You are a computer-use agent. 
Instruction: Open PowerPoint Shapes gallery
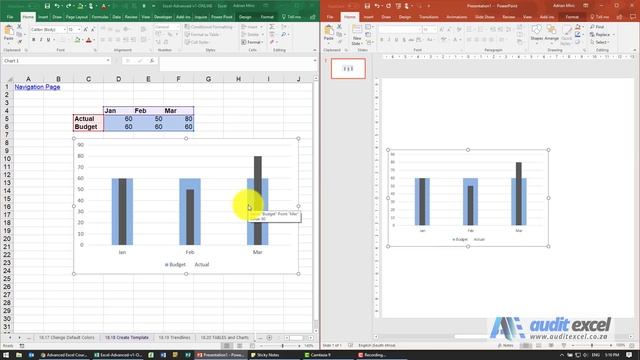tap(536, 33)
